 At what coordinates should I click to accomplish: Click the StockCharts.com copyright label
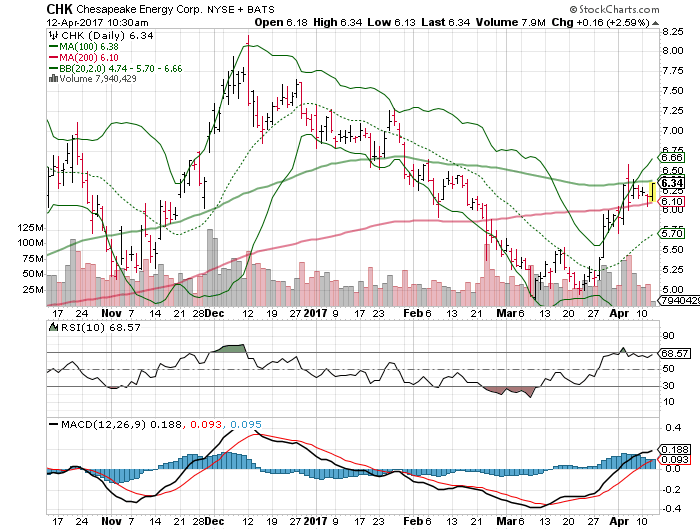point(614,9)
